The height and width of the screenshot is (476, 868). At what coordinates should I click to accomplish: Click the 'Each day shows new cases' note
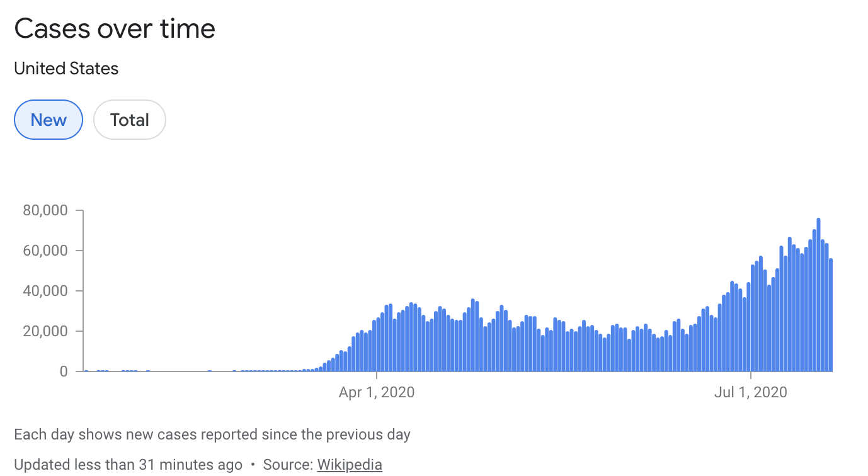[212, 434]
